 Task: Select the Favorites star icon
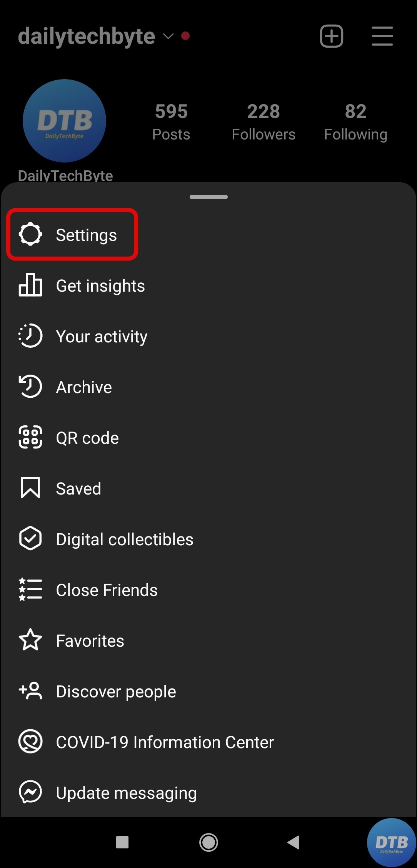click(30, 640)
